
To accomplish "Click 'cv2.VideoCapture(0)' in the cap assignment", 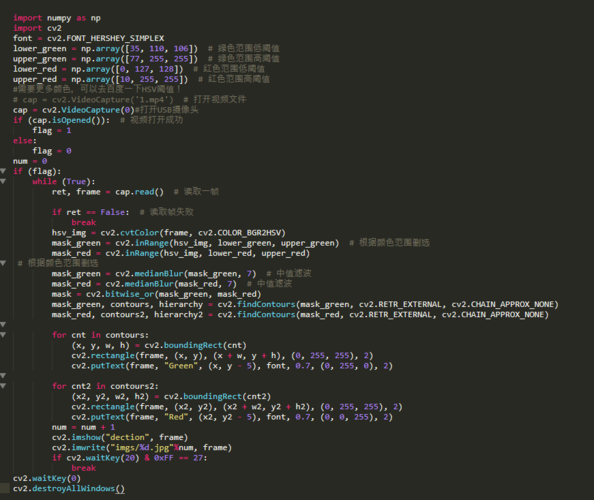I will tap(88, 110).
